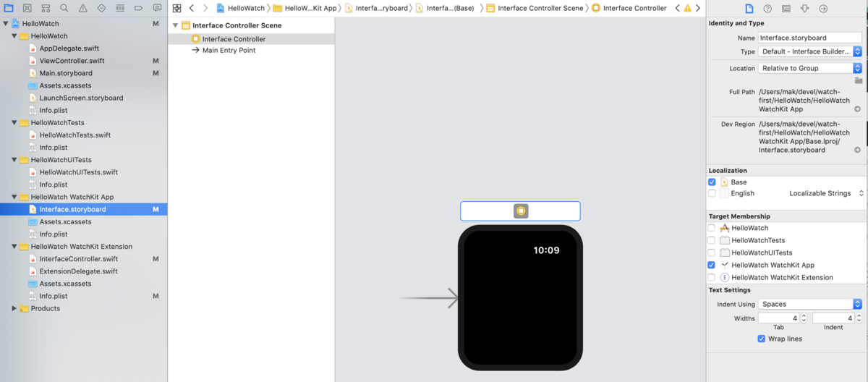Show the Attributes inspector
This screenshot has width=868, height=382.
804,8
